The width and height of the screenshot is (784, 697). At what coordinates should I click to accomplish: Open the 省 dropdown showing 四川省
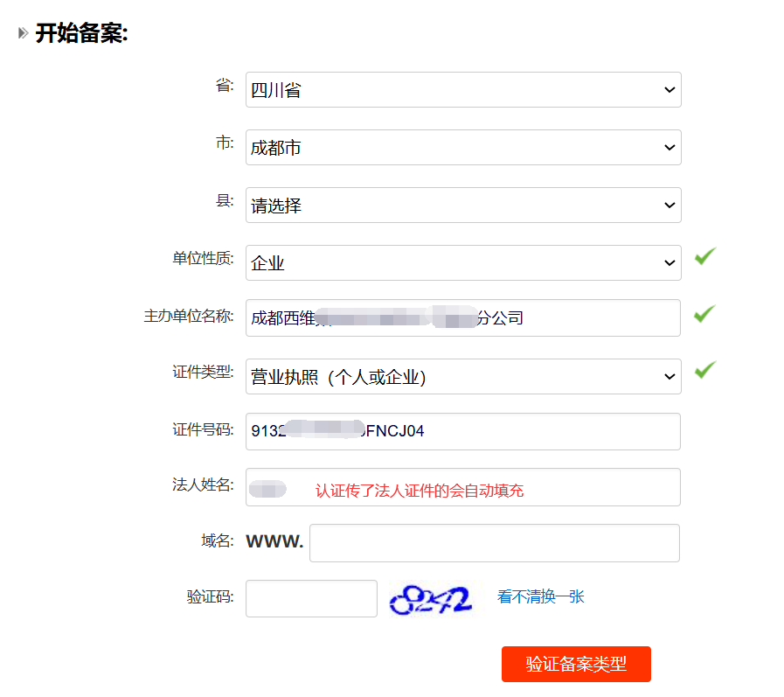click(462, 90)
